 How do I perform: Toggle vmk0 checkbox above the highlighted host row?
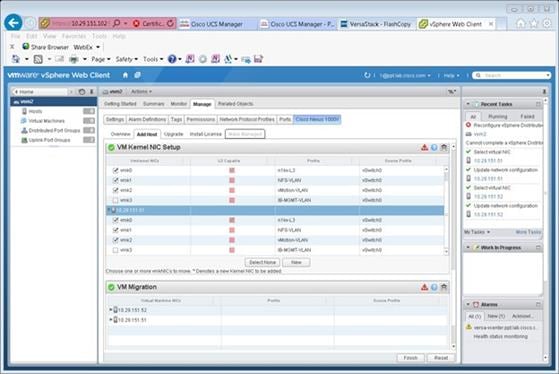point(116,170)
